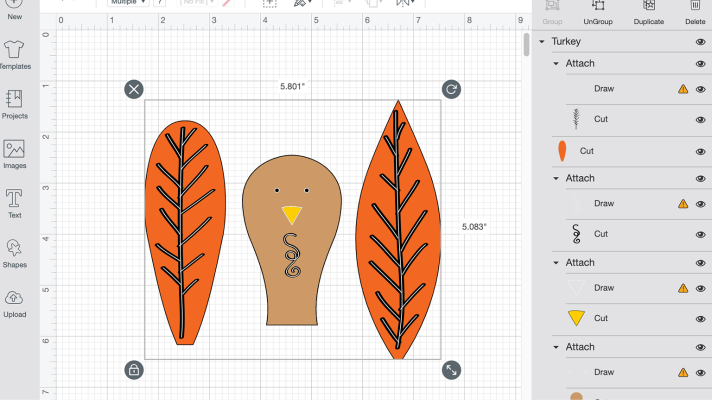Screen dimensions: 712x400
Task: Select the swirl Cut layer thumbnail
Action: tap(576, 234)
